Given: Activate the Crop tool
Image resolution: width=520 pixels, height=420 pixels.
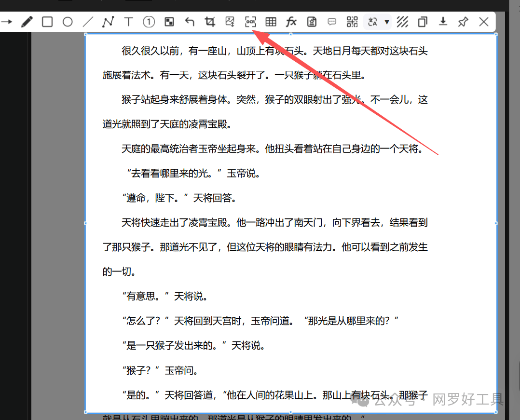Looking at the screenshot, I should 209,22.
